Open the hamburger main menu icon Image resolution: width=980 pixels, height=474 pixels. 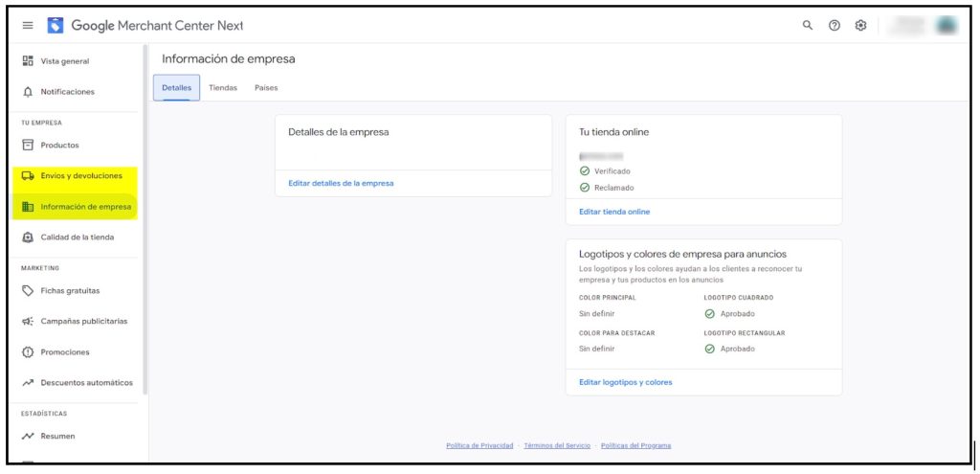pos(28,26)
